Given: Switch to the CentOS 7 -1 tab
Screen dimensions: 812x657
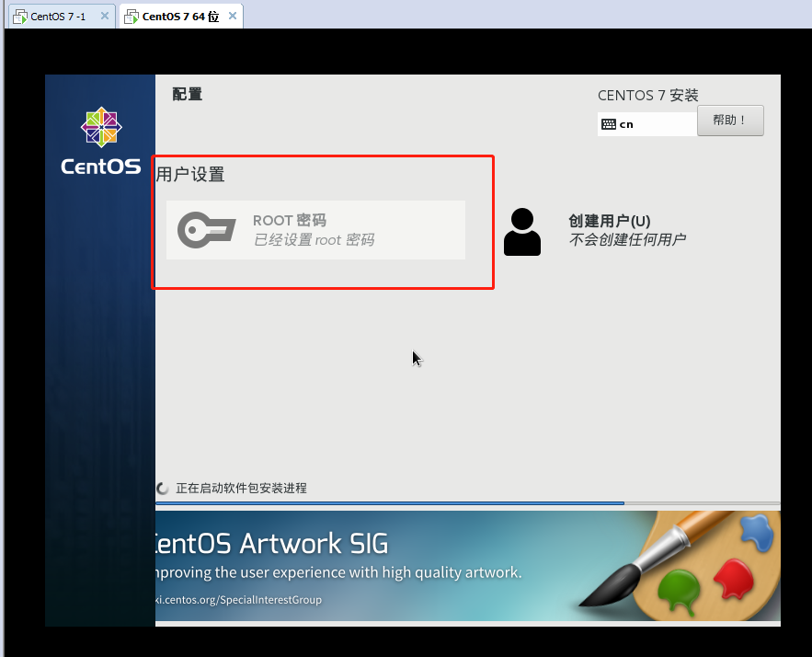Looking at the screenshot, I should (58, 17).
